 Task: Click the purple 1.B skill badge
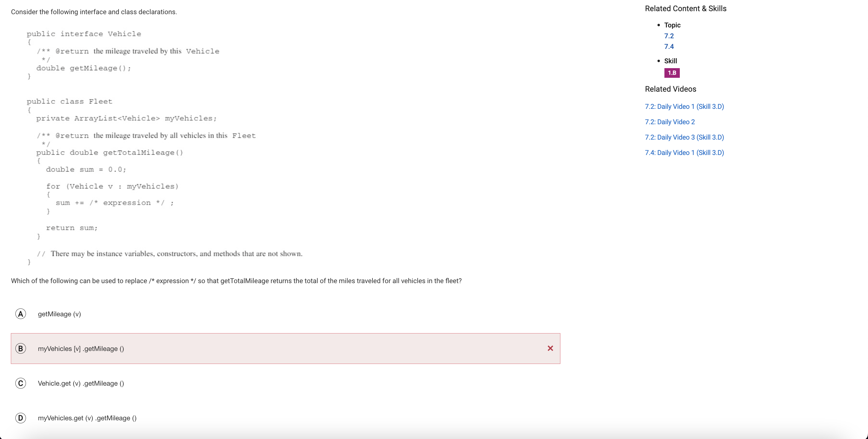(672, 73)
